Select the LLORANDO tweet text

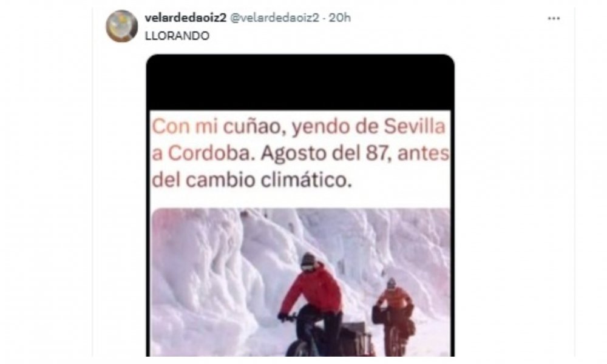tap(177, 36)
